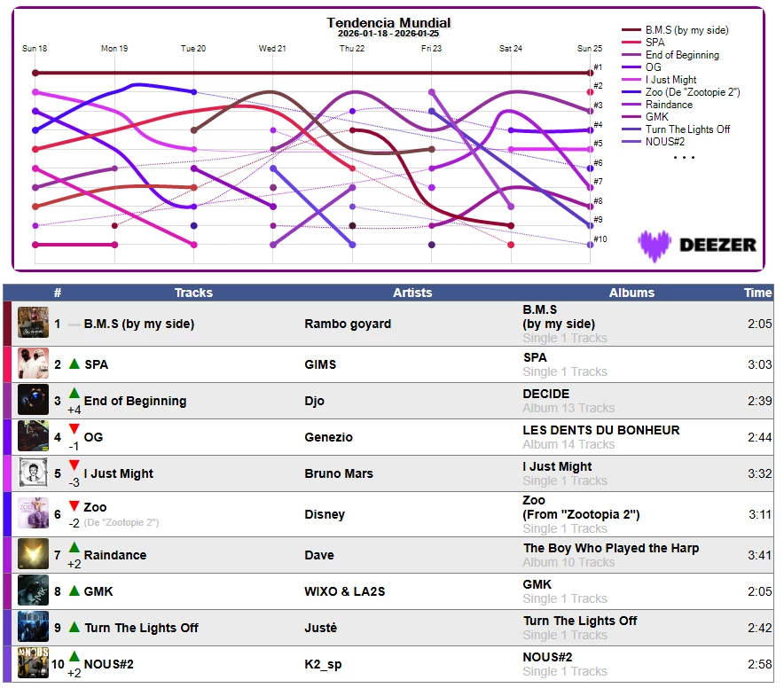
Task: Open the GMK cover art thumbnail
Action: click(33, 590)
